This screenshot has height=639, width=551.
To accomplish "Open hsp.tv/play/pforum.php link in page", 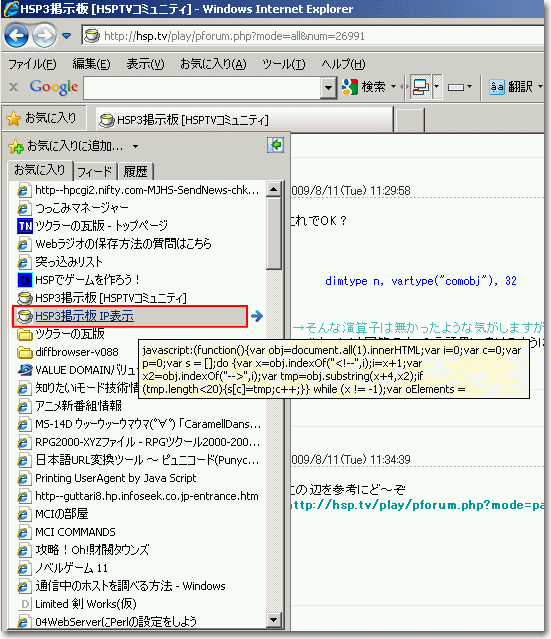I will pyautogui.click(x=418, y=505).
